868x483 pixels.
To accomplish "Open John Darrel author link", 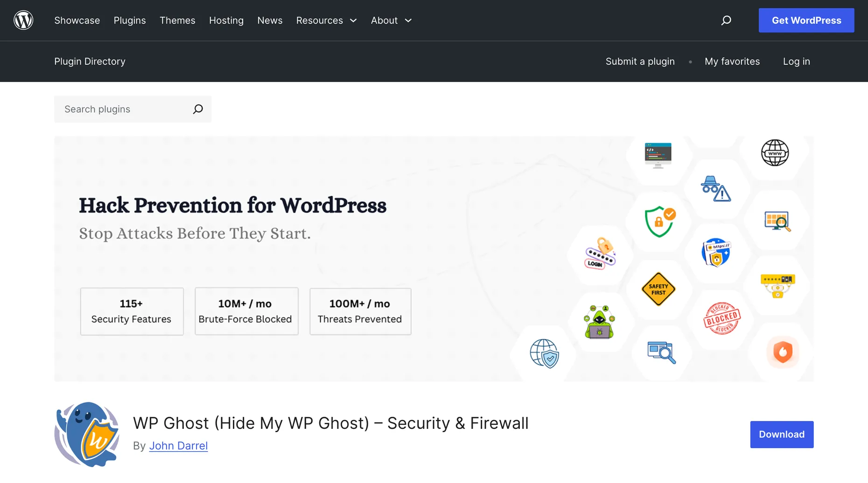I will click(178, 445).
